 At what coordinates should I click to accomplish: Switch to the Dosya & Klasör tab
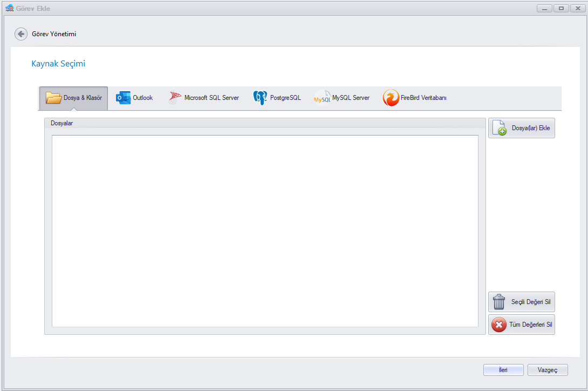pos(74,98)
